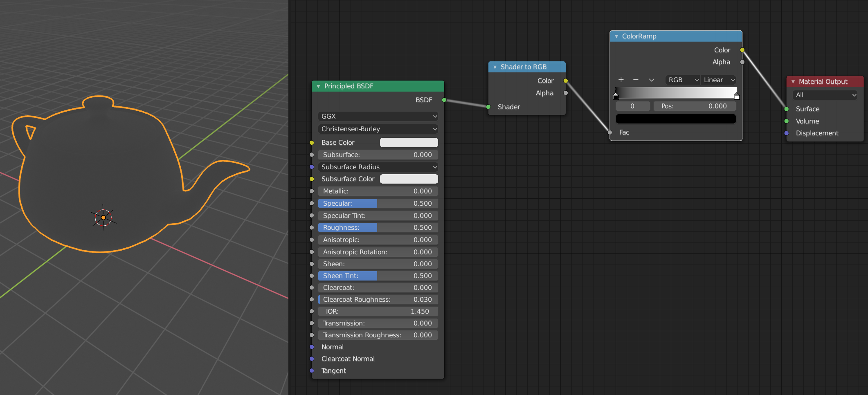The width and height of the screenshot is (868, 395).
Task: Collapse the Principled BSDF node
Action: pos(318,86)
